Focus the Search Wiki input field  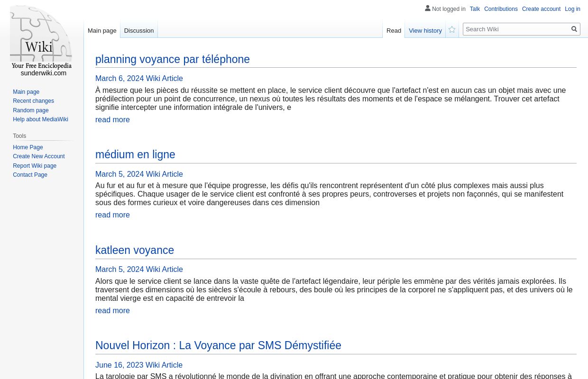point(516,29)
